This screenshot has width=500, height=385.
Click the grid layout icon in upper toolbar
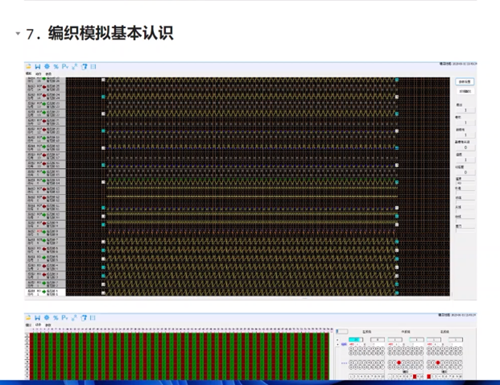(93, 66)
